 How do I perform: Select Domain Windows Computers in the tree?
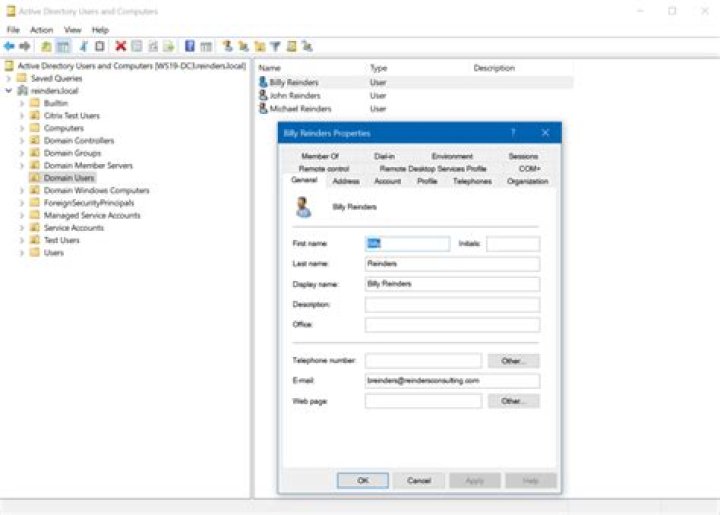click(96, 190)
